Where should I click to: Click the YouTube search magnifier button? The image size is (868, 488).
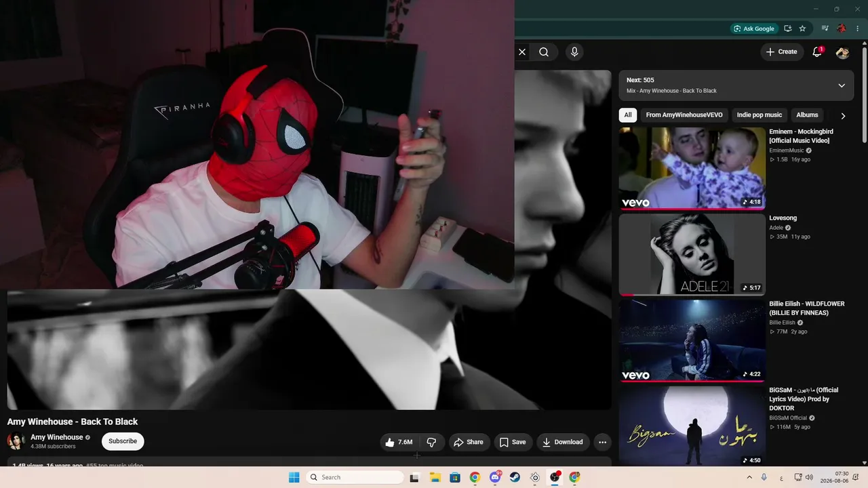coord(544,52)
